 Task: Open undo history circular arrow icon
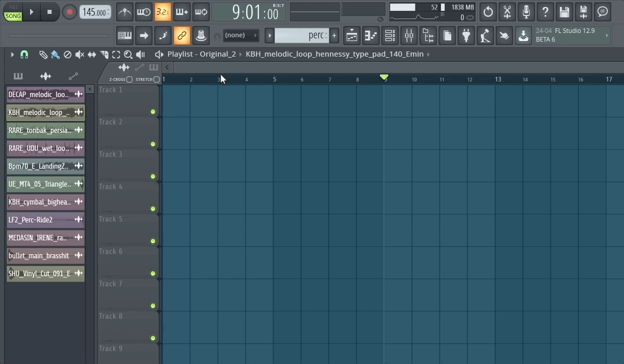click(488, 12)
